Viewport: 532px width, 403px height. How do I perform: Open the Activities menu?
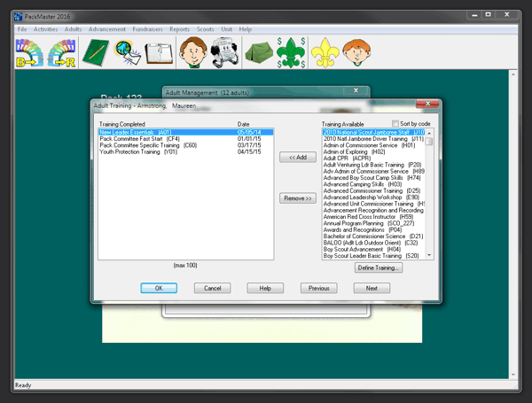coord(45,29)
